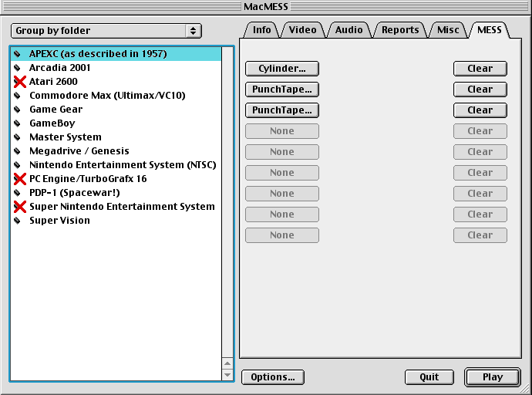Select PDP-1 (Spacewar!) entry
Viewport: 532px width, 395px height.
pyautogui.click(x=116, y=193)
